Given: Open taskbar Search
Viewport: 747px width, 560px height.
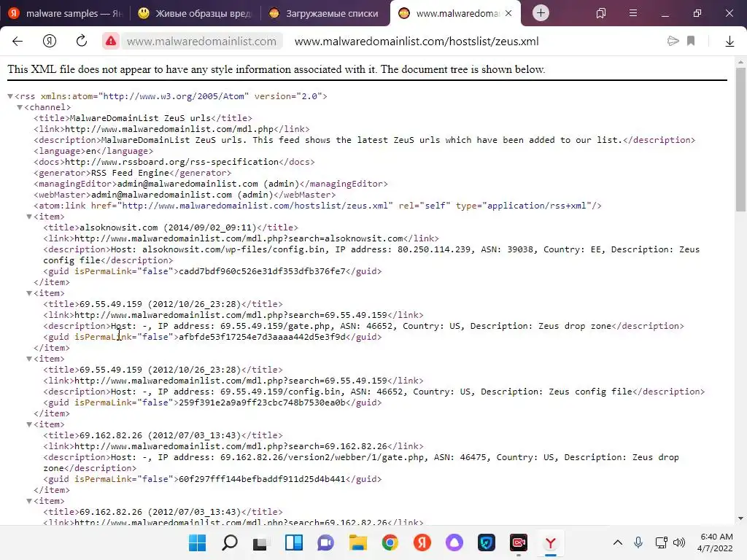Looking at the screenshot, I should pos(230,542).
